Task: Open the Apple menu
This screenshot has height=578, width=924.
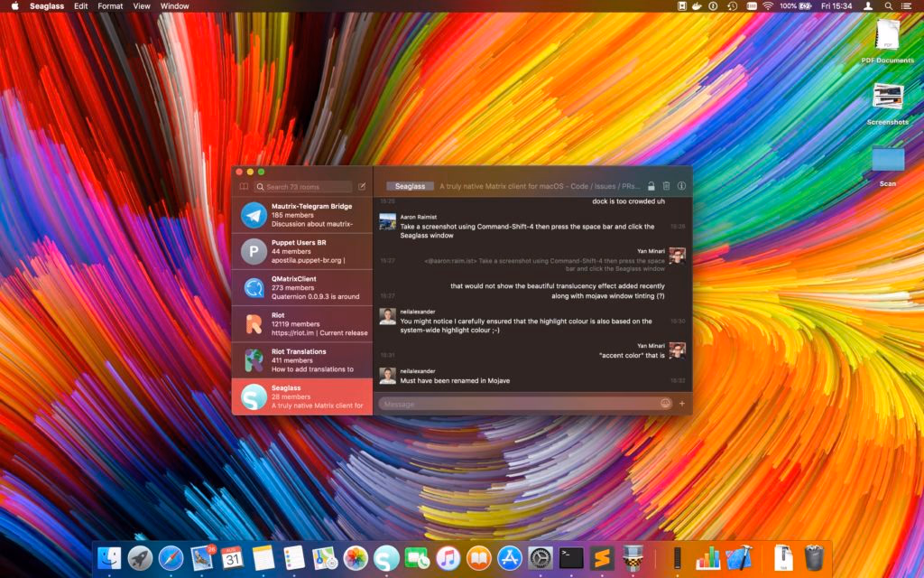Action: point(15,6)
